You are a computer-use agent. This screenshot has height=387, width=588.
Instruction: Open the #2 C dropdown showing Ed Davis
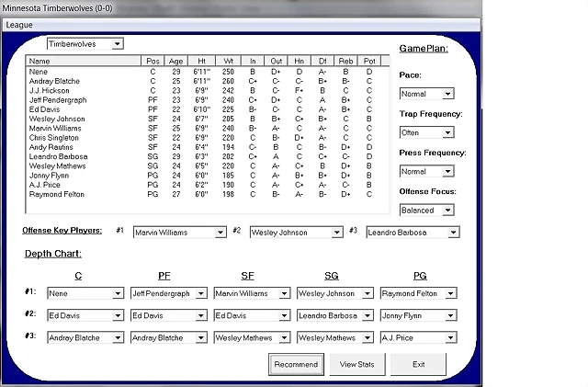coord(85,315)
